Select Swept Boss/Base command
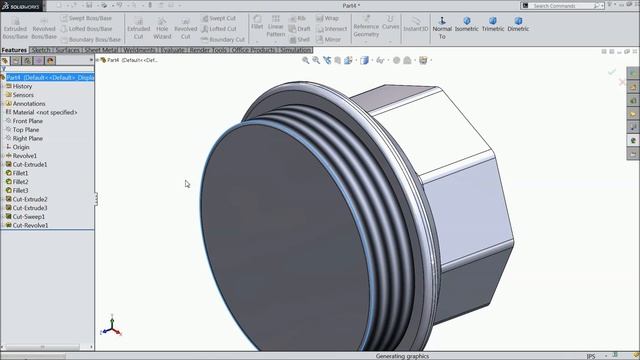Screen dimensions: 640x360 click(86, 18)
